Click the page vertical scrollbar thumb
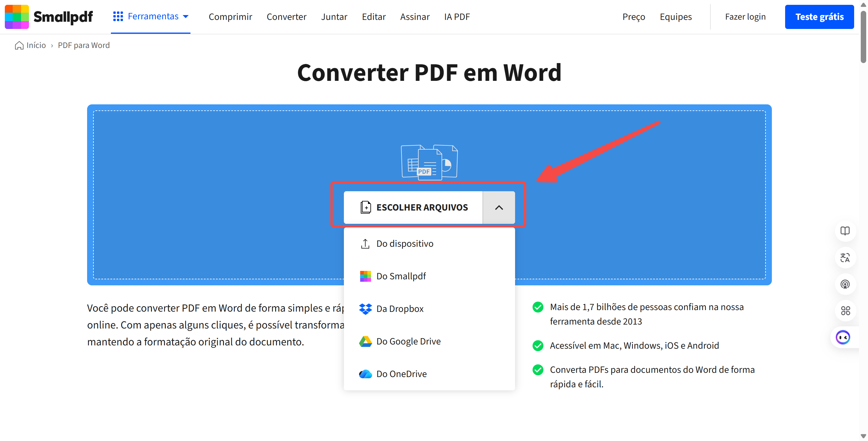 click(863, 37)
